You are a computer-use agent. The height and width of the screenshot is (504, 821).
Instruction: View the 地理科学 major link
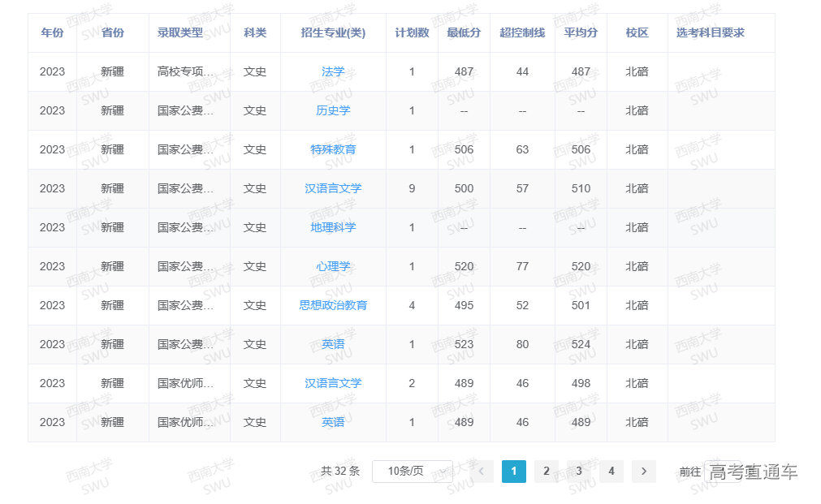click(333, 227)
